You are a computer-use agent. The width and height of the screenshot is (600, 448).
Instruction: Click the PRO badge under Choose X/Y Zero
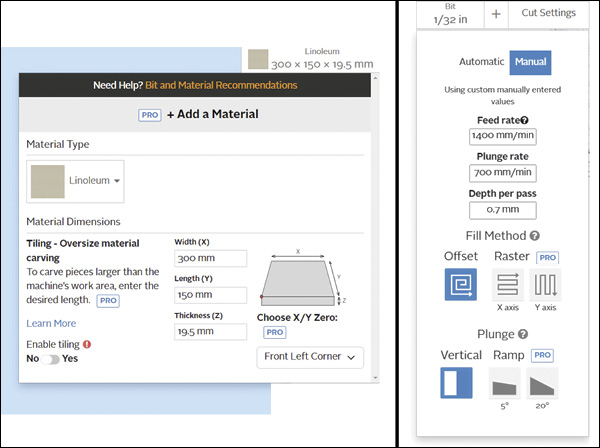[274, 332]
